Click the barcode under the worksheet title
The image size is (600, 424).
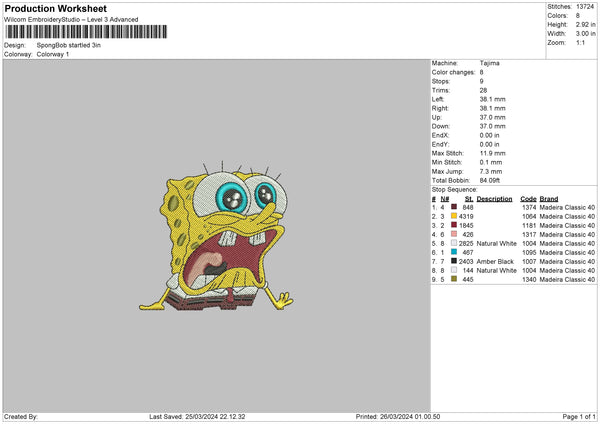(x=86, y=32)
